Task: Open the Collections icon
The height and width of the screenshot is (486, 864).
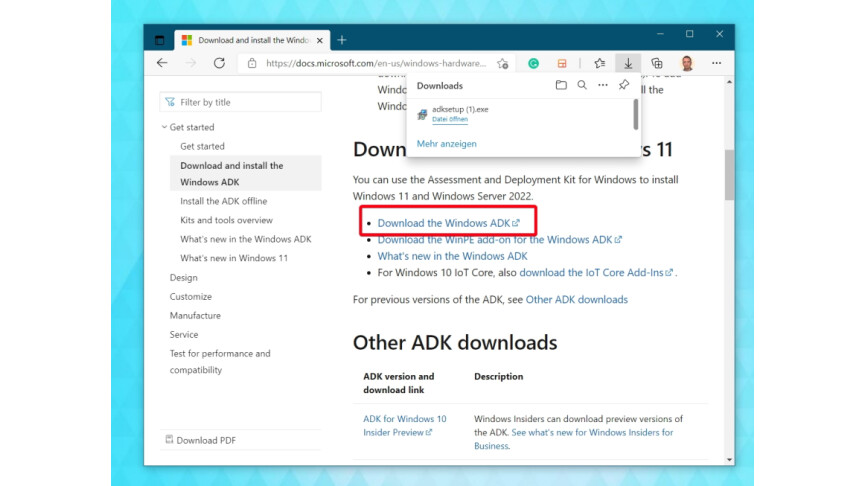Action: pos(657,63)
